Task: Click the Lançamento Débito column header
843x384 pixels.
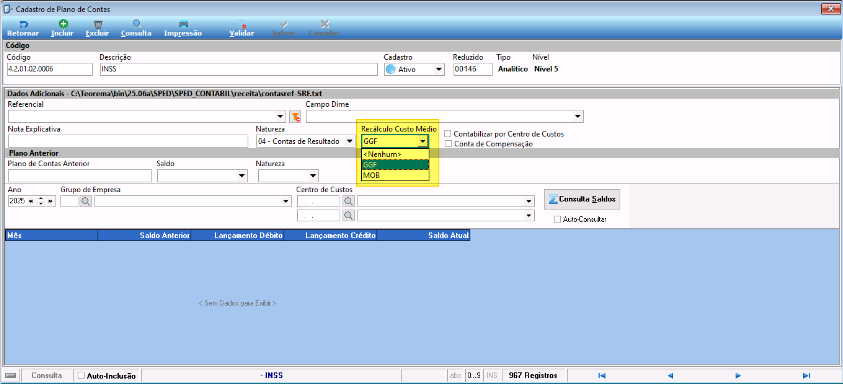Action: pos(237,235)
